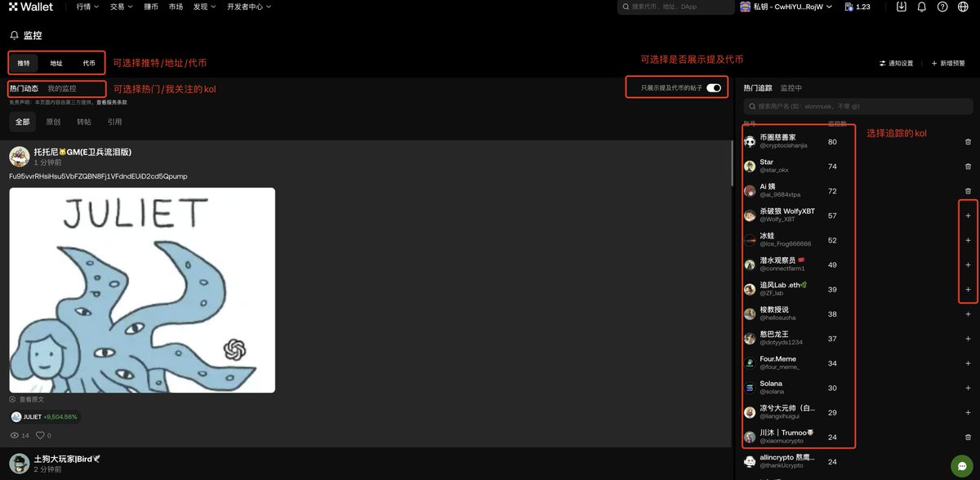Filter posts by 转帖
The height and width of the screenshot is (480, 980).
[84, 122]
